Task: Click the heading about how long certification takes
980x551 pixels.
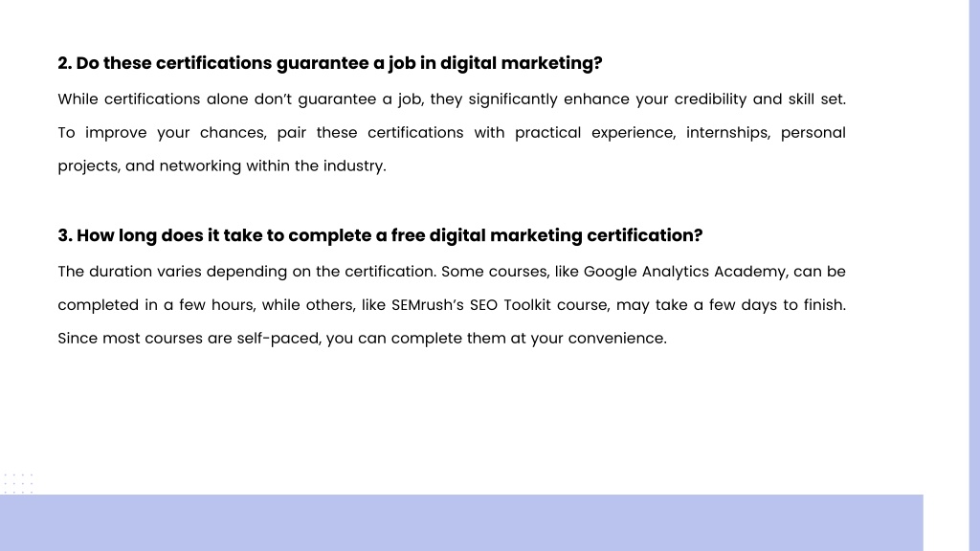Action: tap(380, 235)
